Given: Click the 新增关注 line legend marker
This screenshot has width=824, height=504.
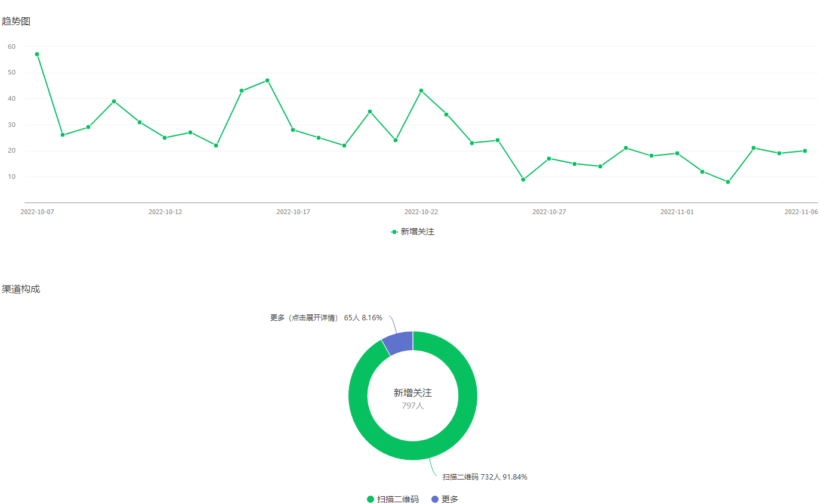Looking at the screenshot, I should point(394,231).
